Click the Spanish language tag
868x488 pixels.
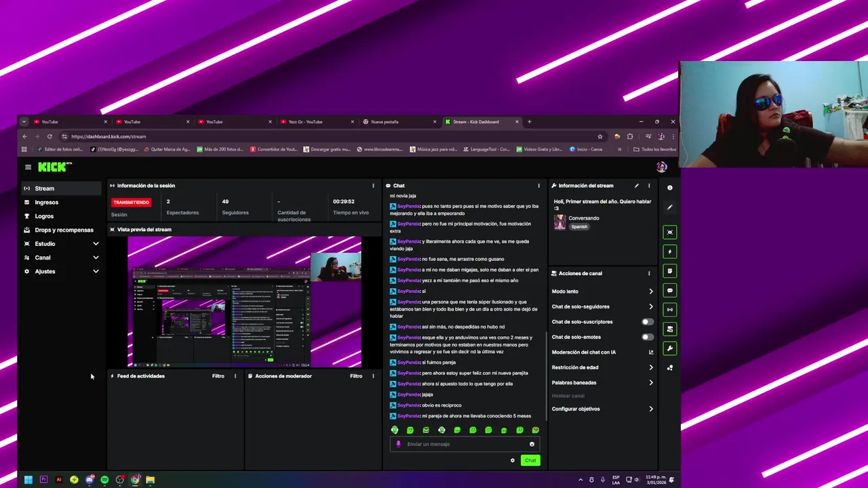[x=579, y=227]
